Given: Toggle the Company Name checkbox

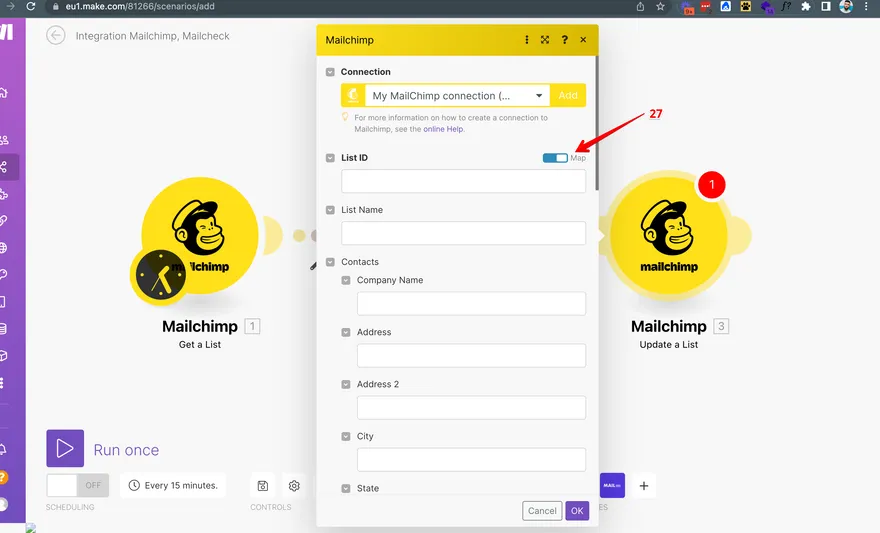Looking at the screenshot, I should pyautogui.click(x=346, y=280).
